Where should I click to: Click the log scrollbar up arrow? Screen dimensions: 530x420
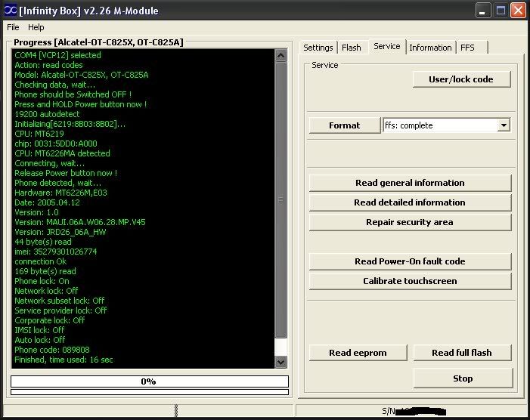tap(281, 55)
